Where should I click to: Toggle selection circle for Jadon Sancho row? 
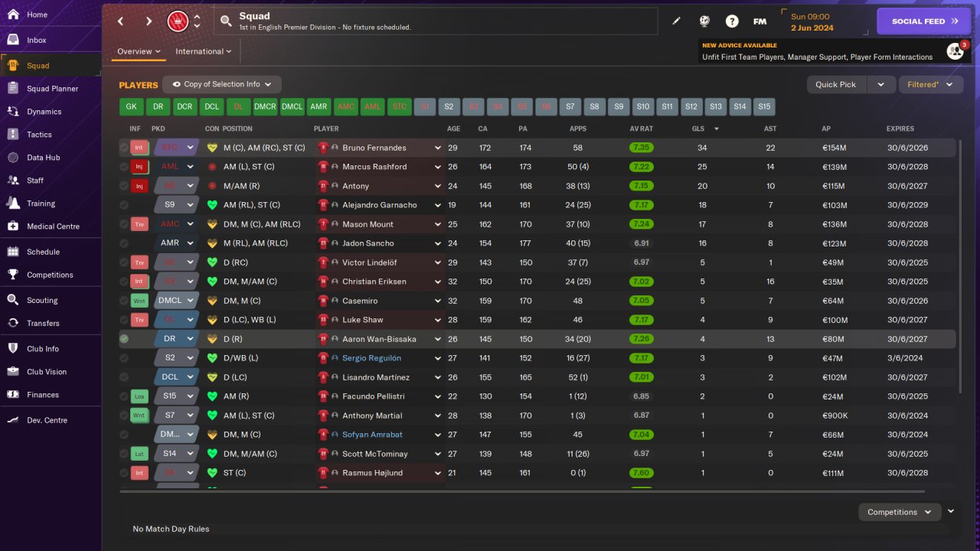click(x=125, y=243)
